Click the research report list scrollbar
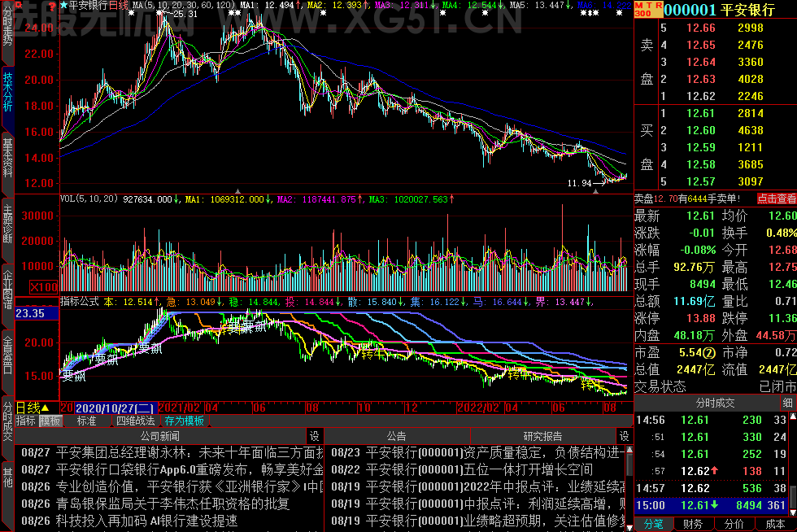The image size is (797, 532). point(629,464)
